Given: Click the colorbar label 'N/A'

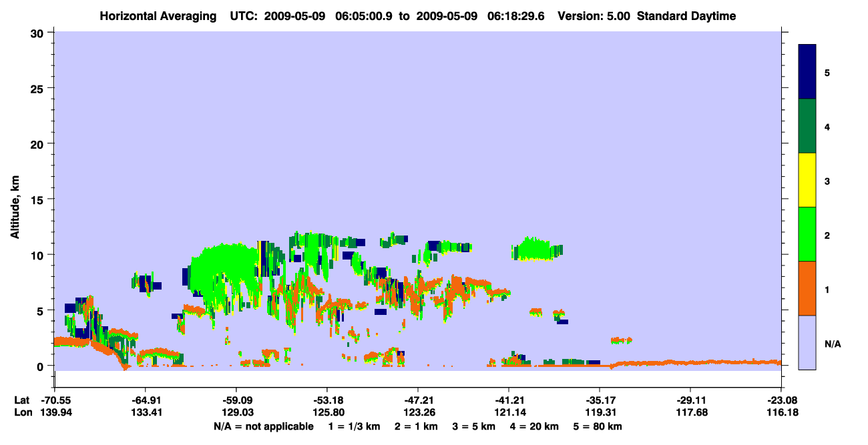Looking at the screenshot, I should pyautogui.click(x=832, y=344).
